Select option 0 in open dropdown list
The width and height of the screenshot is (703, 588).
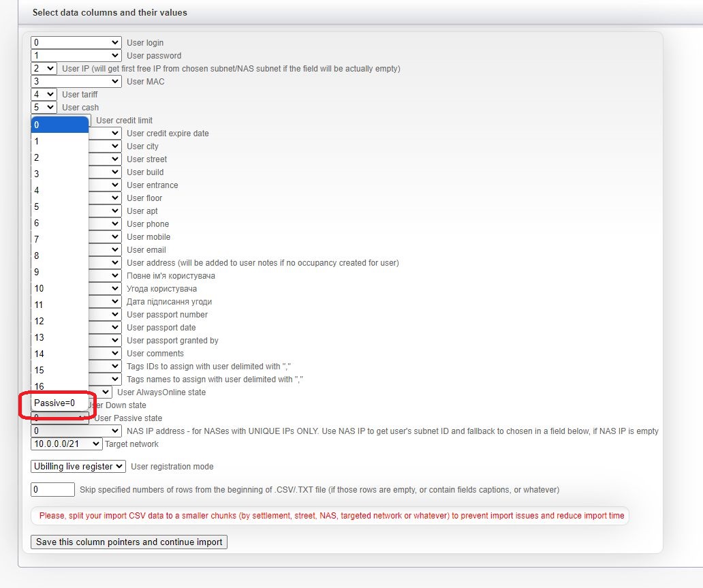(x=59, y=125)
